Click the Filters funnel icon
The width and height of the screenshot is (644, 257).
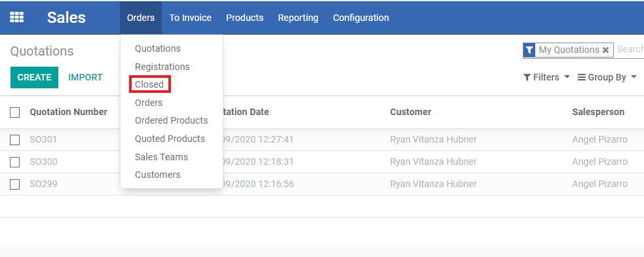click(x=527, y=77)
